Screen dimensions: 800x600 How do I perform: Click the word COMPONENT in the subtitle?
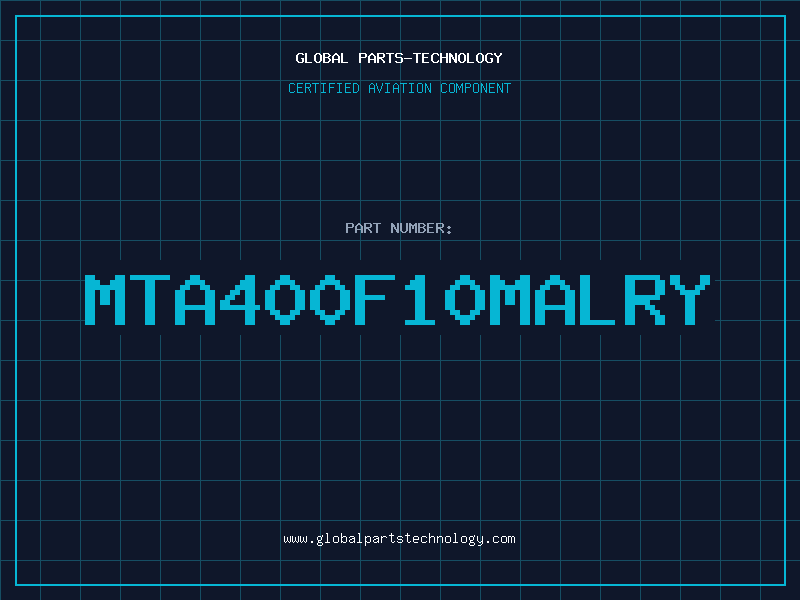(x=476, y=88)
